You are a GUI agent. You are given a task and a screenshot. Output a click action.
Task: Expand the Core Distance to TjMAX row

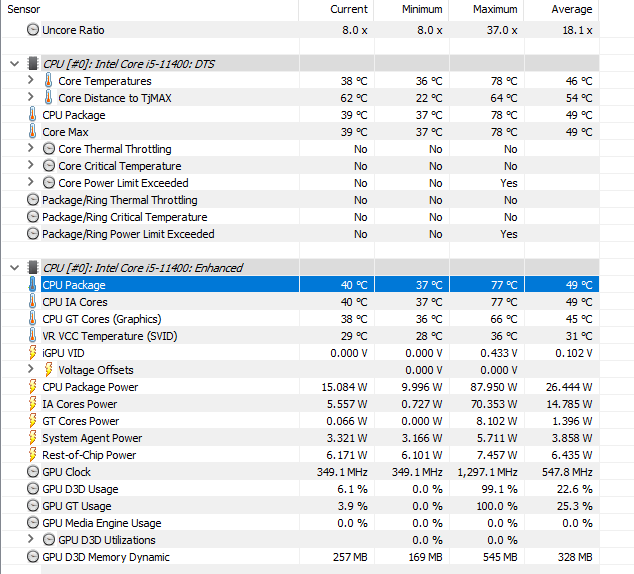pos(31,98)
